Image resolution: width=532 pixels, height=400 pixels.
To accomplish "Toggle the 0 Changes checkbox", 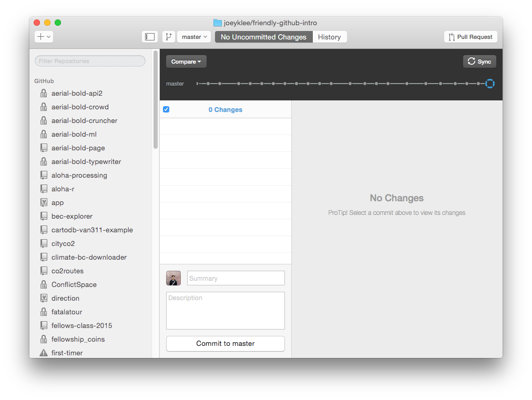I will [166, 109].
